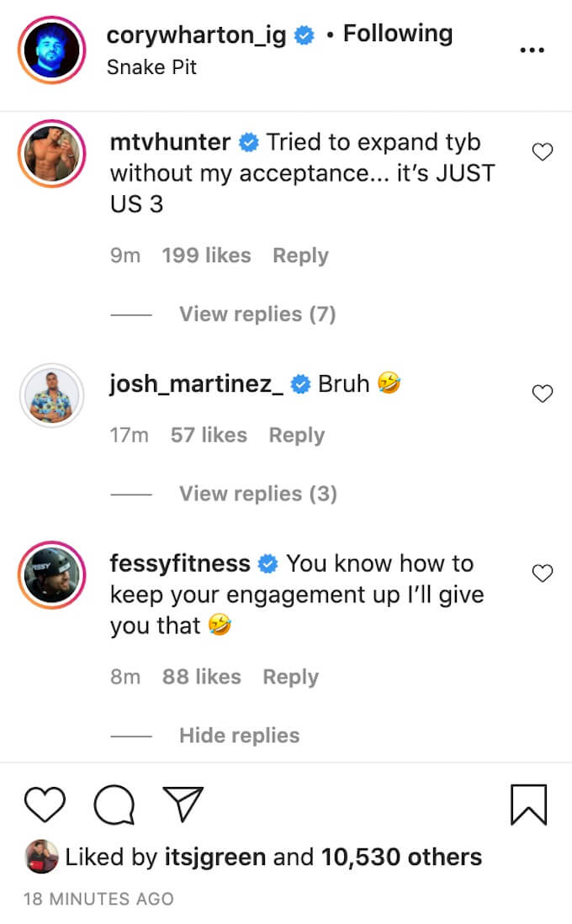This screenshot has width=572, height=924.
Task: Show the 10,530 others who liked
Action: click(401, 857)
